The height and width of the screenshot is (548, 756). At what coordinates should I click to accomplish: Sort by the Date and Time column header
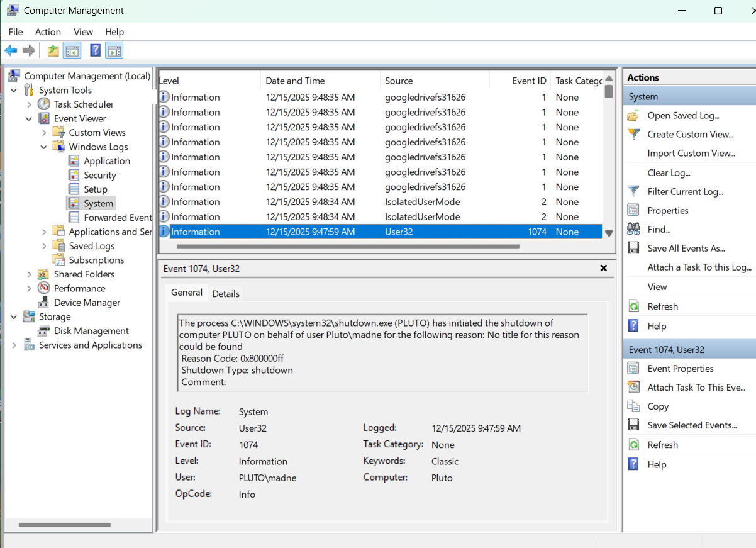320,81
